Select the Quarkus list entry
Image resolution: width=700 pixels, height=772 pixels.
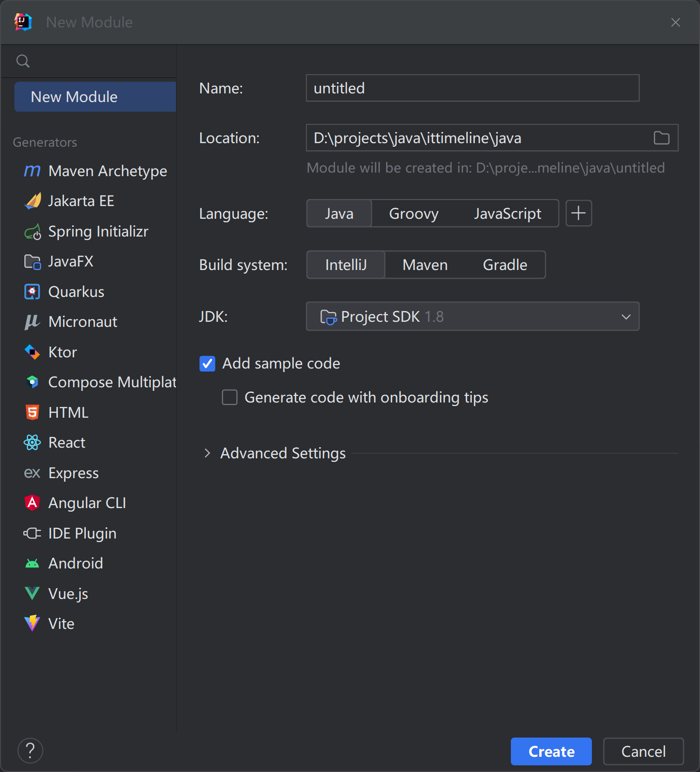click(x=95, y=292)
